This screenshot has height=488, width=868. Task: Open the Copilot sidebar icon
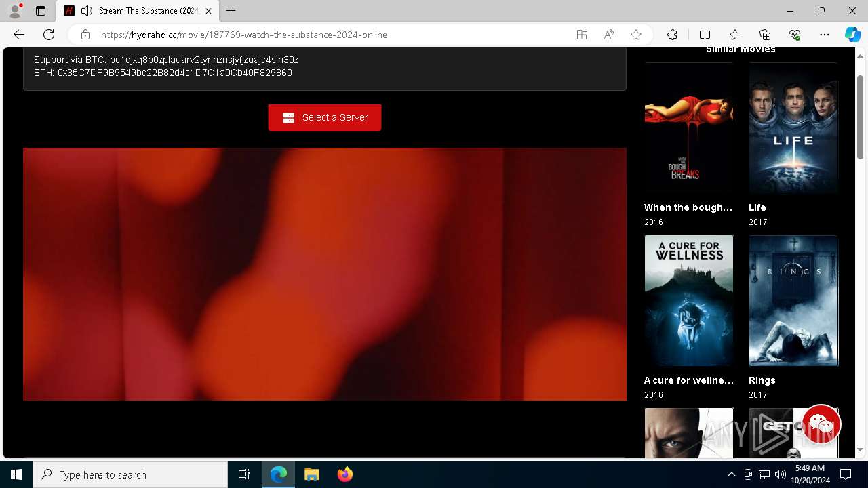pos(852,35)
